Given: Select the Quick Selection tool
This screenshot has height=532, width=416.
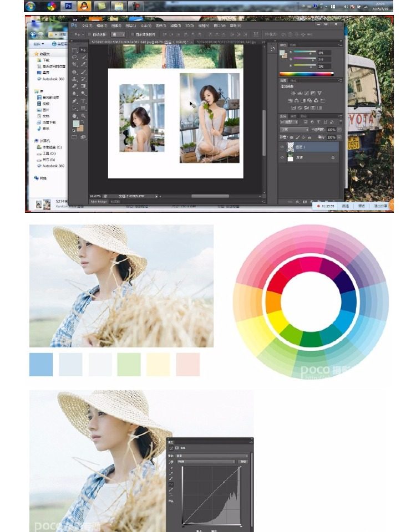Looking at the screenshot, I should 83,57.
